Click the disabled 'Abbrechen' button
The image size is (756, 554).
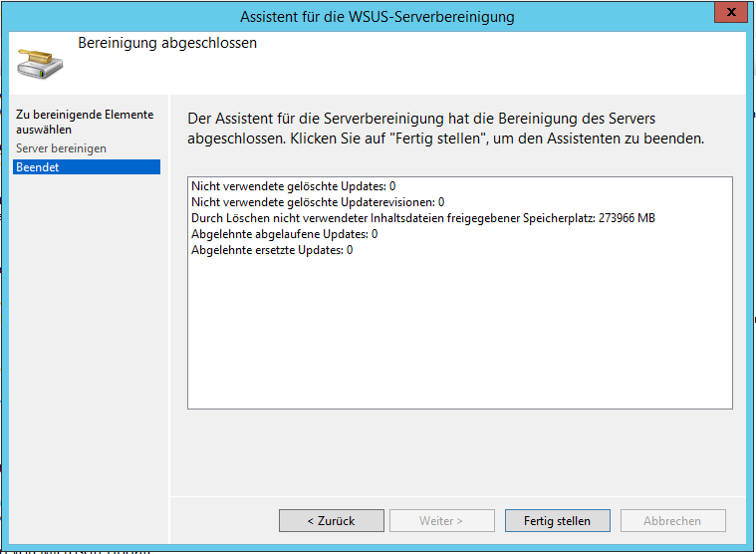pos(672,520)
